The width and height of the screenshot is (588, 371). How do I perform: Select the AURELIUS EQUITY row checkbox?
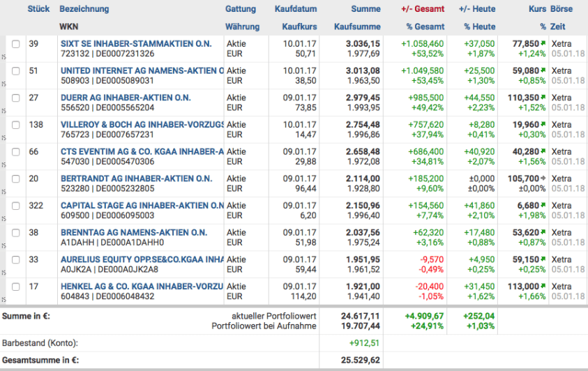16,260
